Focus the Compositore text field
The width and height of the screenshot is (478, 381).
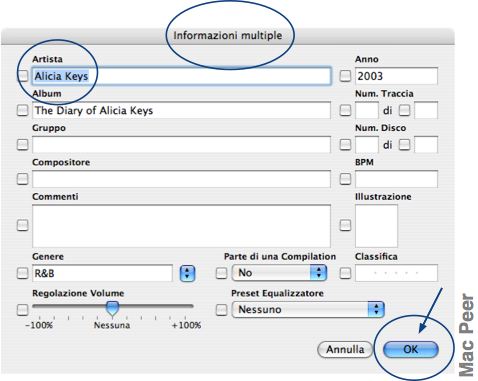(x=181, y=179)
